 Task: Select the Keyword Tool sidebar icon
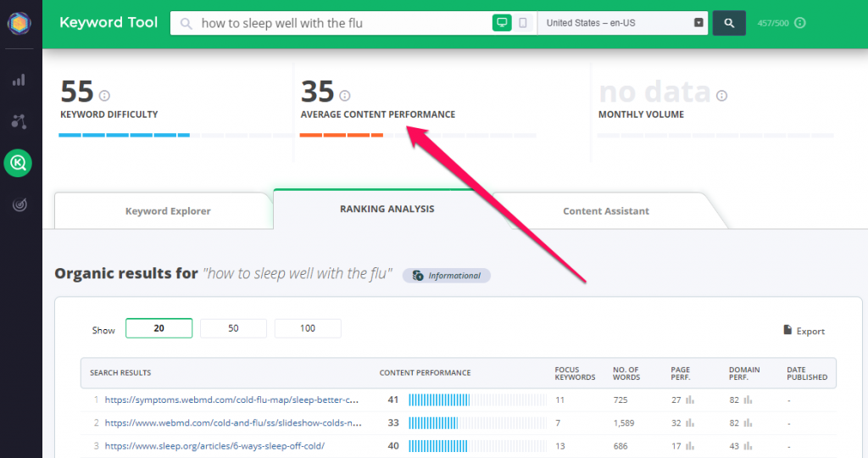tap(18, 163)
